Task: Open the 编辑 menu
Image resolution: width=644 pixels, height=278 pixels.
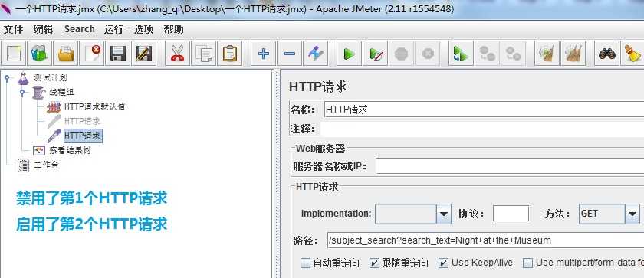Action: pyautogui.click(x=43, y=30)
